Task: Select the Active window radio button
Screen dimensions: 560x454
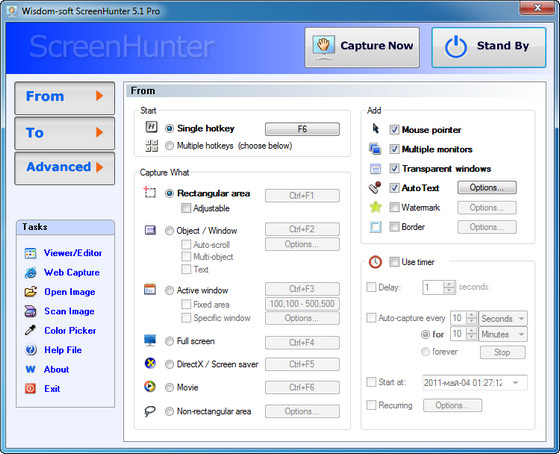Action: [x=169, y=290]
